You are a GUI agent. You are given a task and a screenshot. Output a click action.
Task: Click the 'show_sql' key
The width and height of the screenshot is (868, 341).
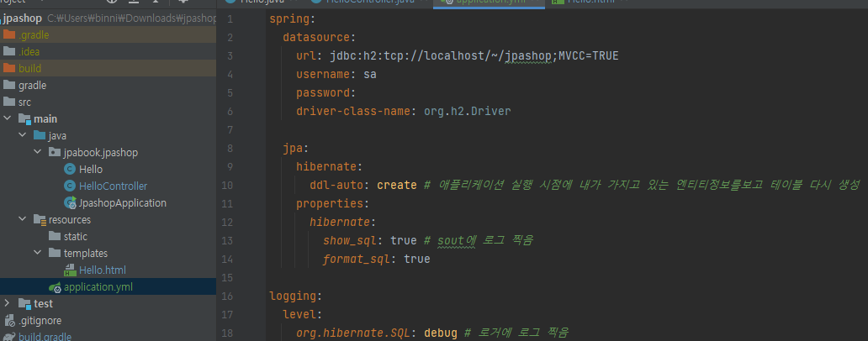pyautogui.click(x=349, y=240)
